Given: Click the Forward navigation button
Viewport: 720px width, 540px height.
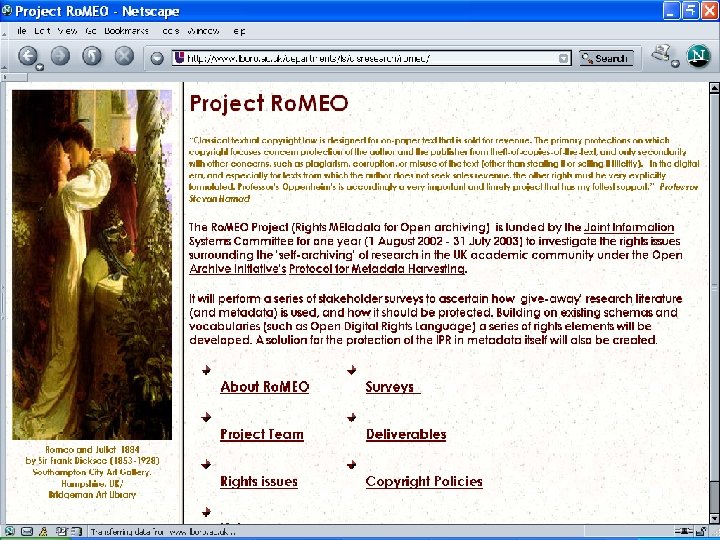Looking at the screenshot, I should (60, 56).
